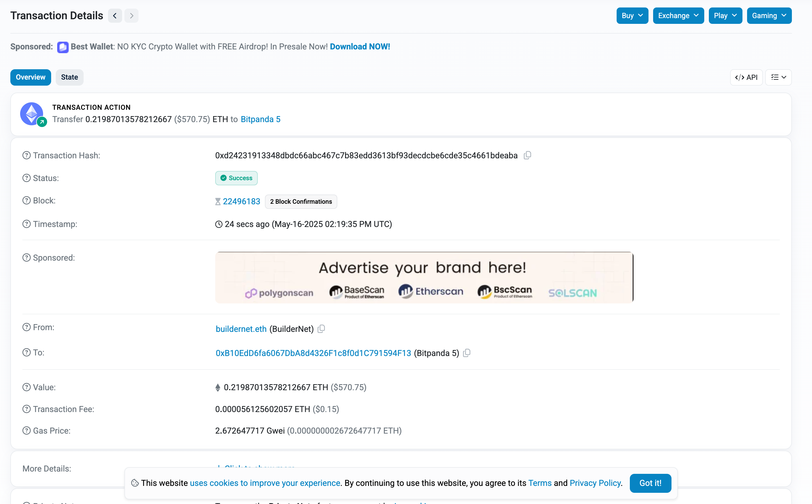Open the Buy dropdown menu
This screenshot has height=504, width=812.
tap(632, 16)
